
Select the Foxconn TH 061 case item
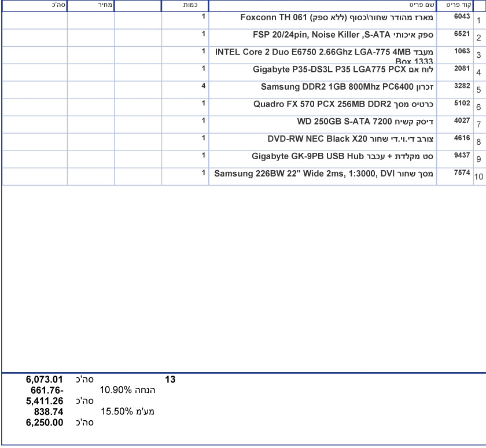coord(337,17)
